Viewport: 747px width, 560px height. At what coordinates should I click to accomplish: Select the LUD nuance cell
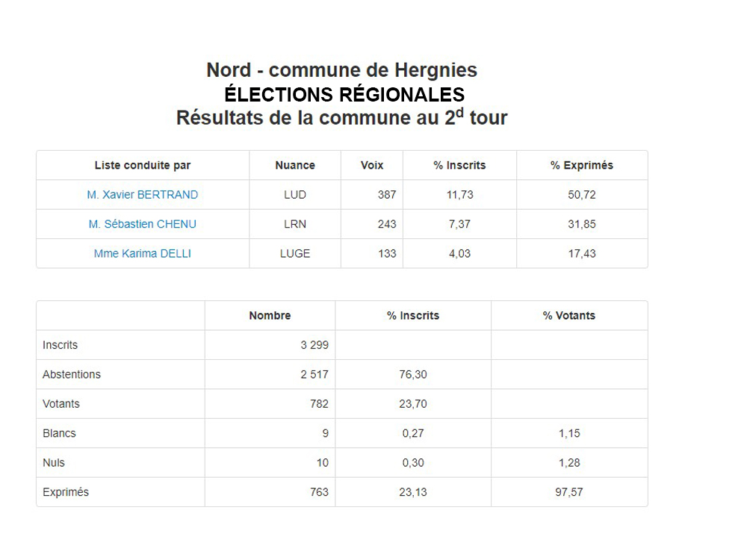click(x=295, y=195)
